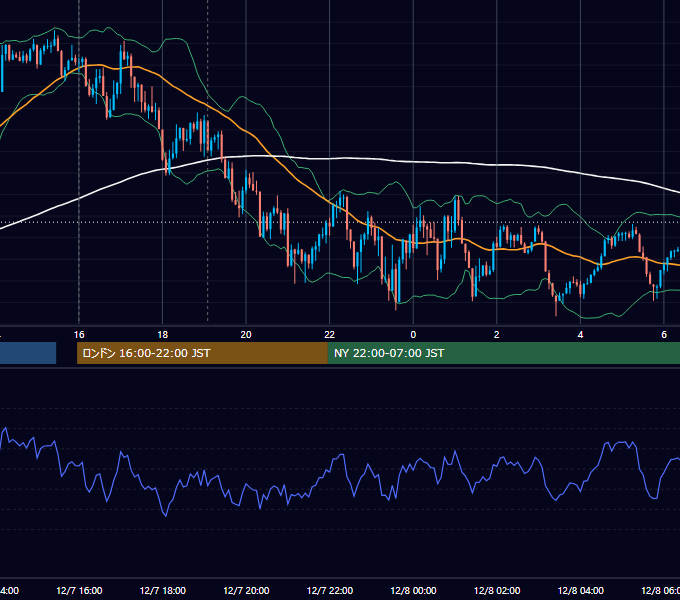The width and height of the screenshot is (680, 600).
Task: Click the 12/8 00:00 time label
Action: [413, 590]
